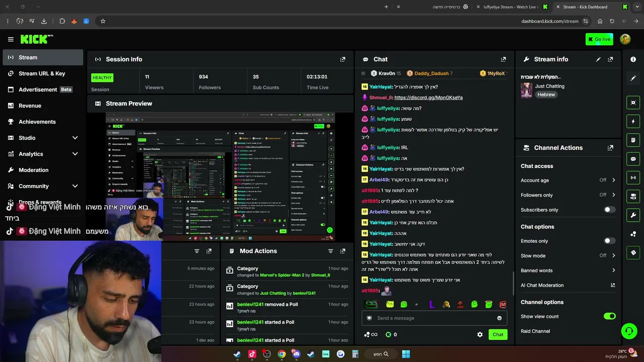Open Slow mode options

(x=568, y=255)
